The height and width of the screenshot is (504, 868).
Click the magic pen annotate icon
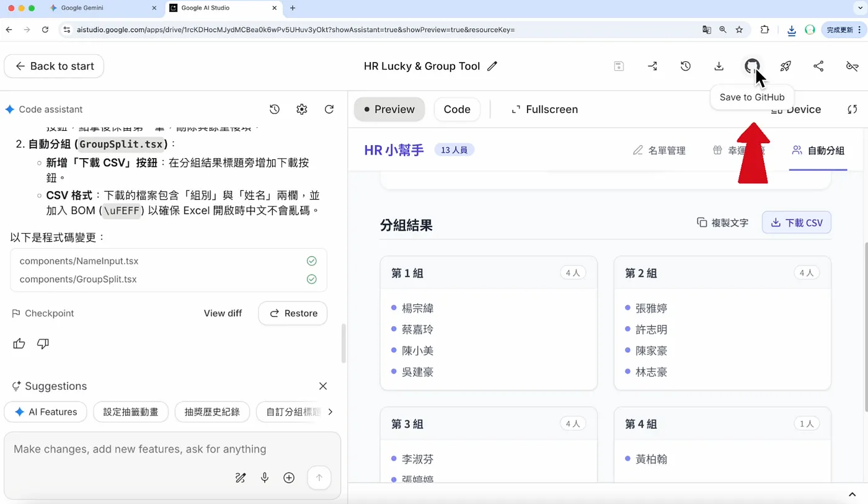(241, 478)
